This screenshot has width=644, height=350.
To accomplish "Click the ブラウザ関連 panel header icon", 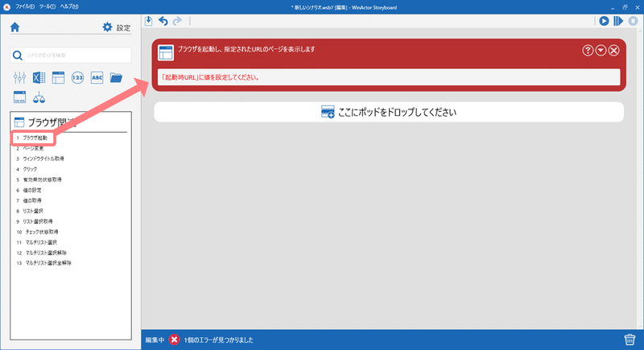I will click(x=19, y=122).
